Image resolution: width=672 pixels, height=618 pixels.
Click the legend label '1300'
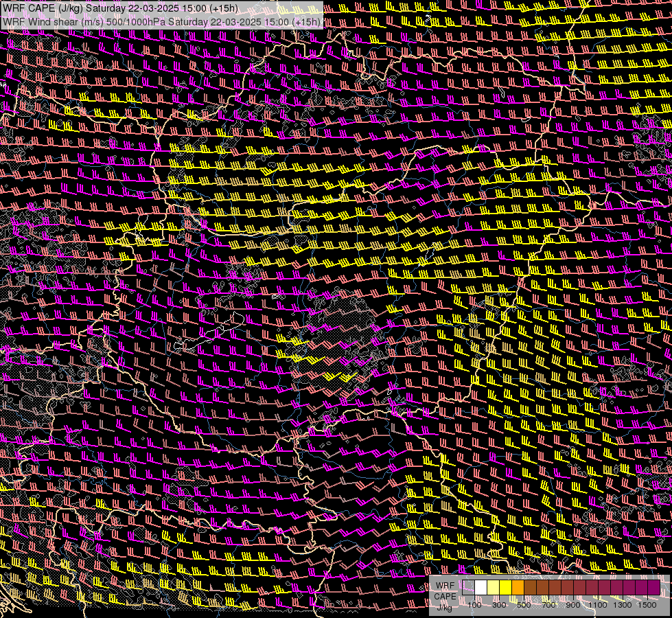623,605
